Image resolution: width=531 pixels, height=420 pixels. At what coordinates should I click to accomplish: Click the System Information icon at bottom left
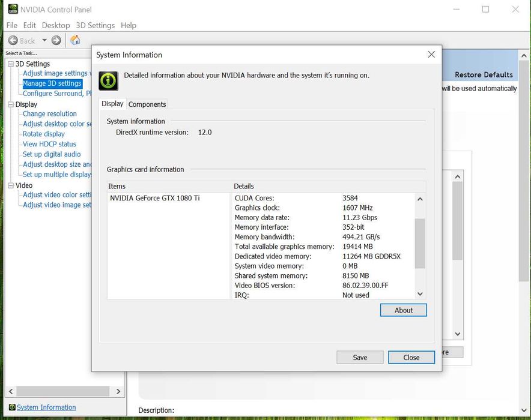point(12,407)
